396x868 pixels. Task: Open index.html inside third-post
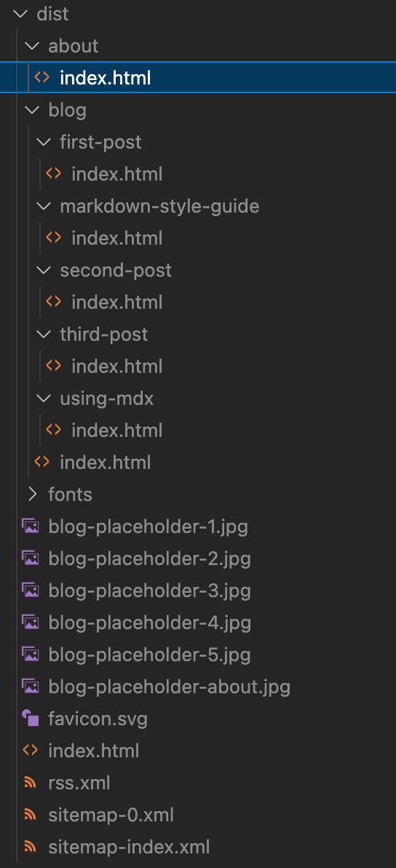click(116, 366)
